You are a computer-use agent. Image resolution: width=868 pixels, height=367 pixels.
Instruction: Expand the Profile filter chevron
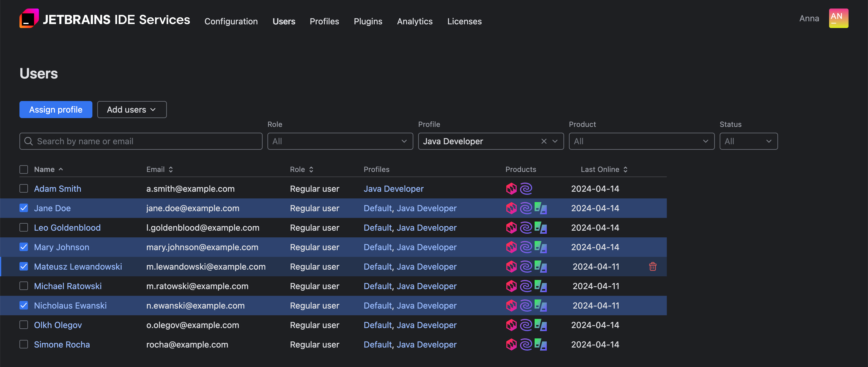point(555,141)
